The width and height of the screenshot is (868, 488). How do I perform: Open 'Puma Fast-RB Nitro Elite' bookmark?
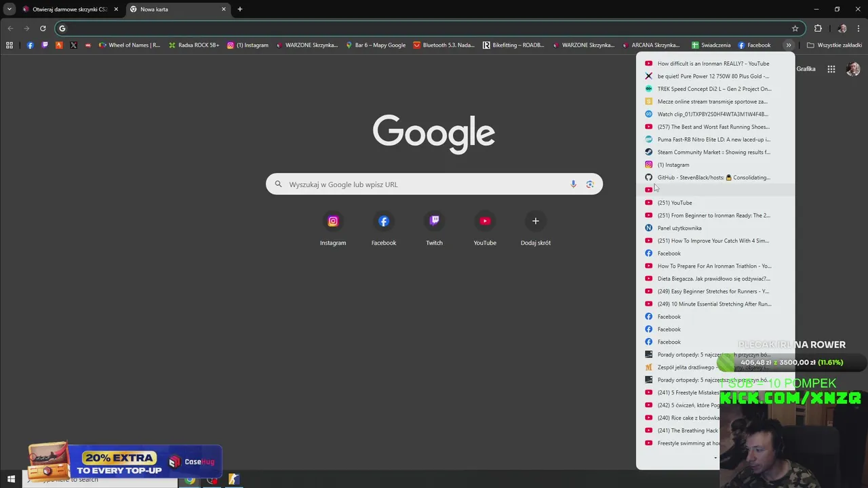click(715, 140)
